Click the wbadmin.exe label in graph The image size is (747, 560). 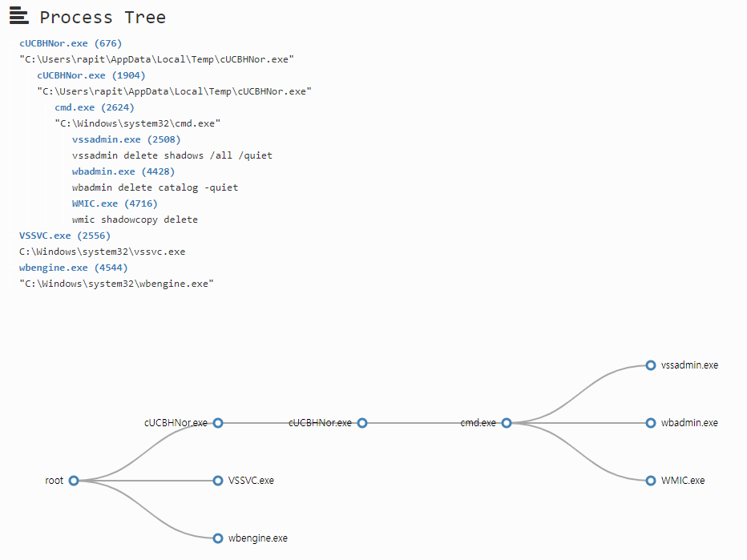point(689,423)
